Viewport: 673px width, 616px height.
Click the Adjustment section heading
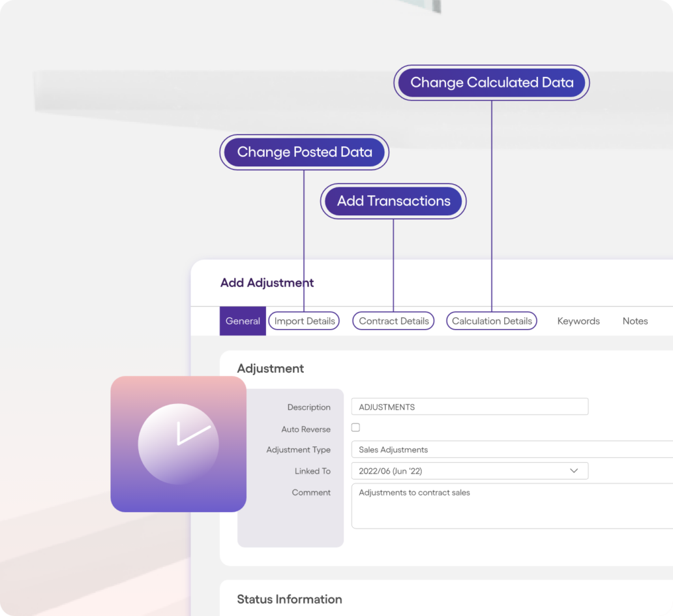tap(270, 369)
